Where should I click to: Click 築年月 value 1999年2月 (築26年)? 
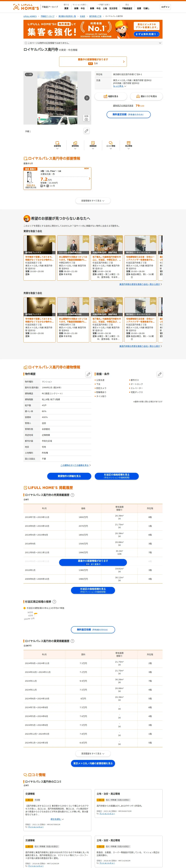coord(52,388)
